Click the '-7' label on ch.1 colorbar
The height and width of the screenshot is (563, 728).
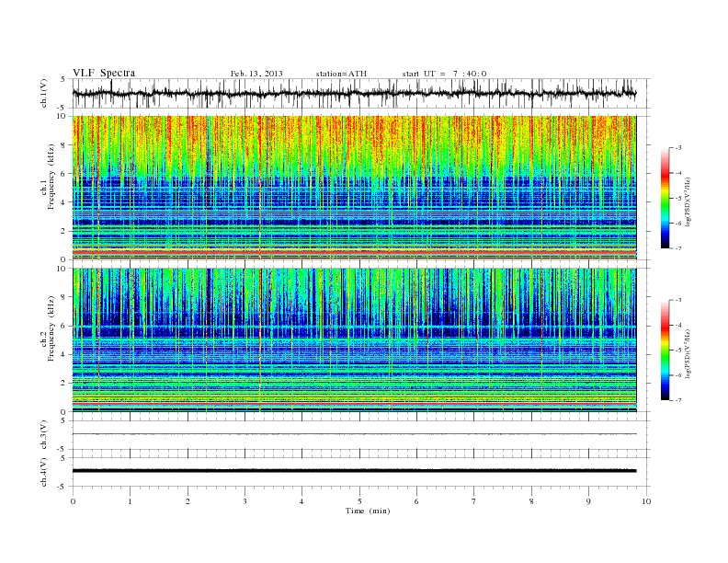click(678, 248)
